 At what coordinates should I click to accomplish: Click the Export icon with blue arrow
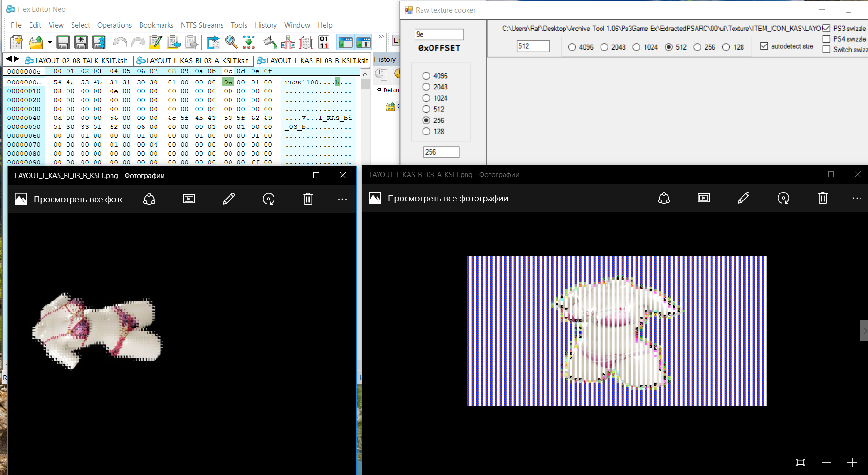click(213, 42)
